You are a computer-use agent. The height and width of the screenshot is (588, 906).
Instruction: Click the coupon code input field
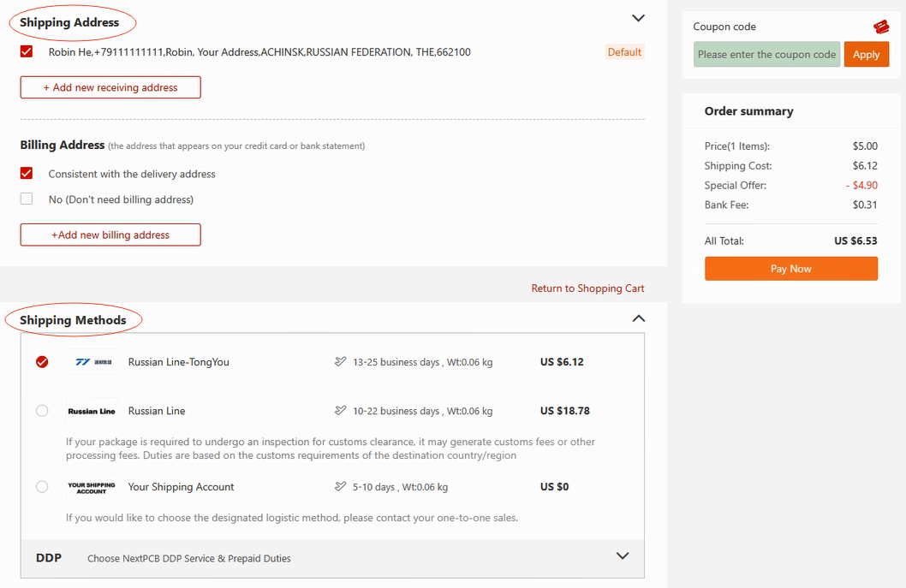766,54
